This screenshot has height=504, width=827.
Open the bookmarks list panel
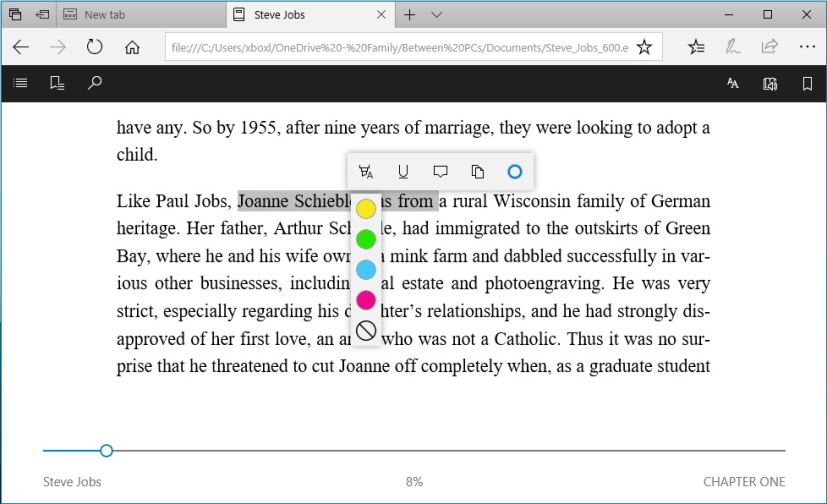(x=57, y=83)
